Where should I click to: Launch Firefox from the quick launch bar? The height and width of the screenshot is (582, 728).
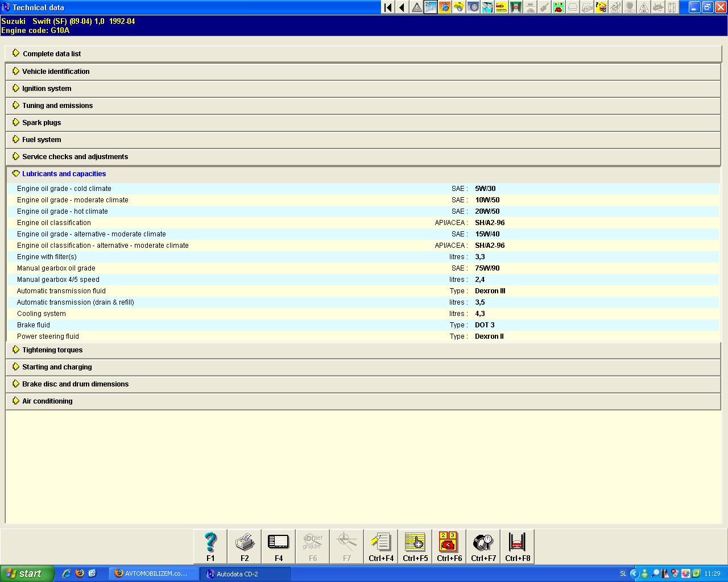point(80,573)
